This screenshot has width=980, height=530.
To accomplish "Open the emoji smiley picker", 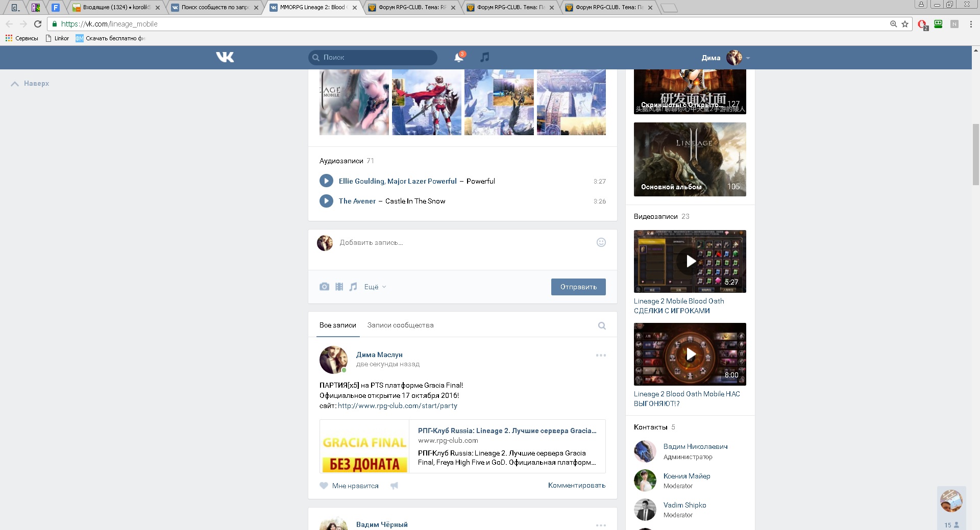I will click(x=601, y=242).
